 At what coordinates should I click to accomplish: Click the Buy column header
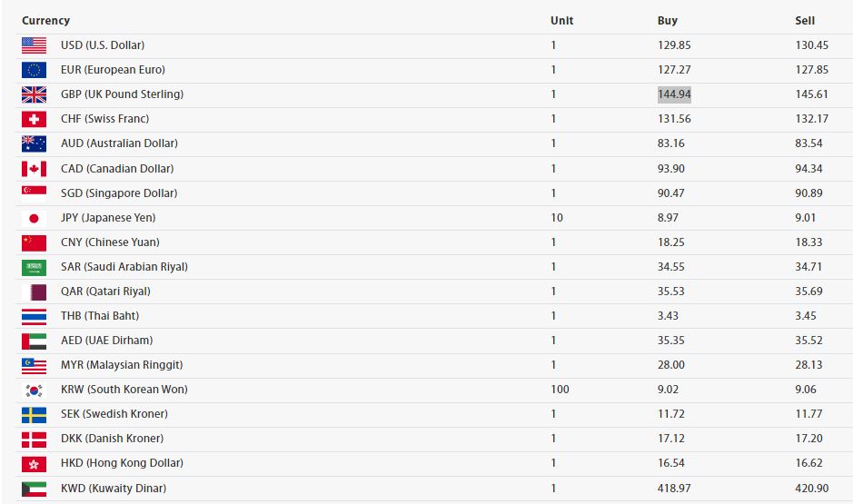(668, 21)
